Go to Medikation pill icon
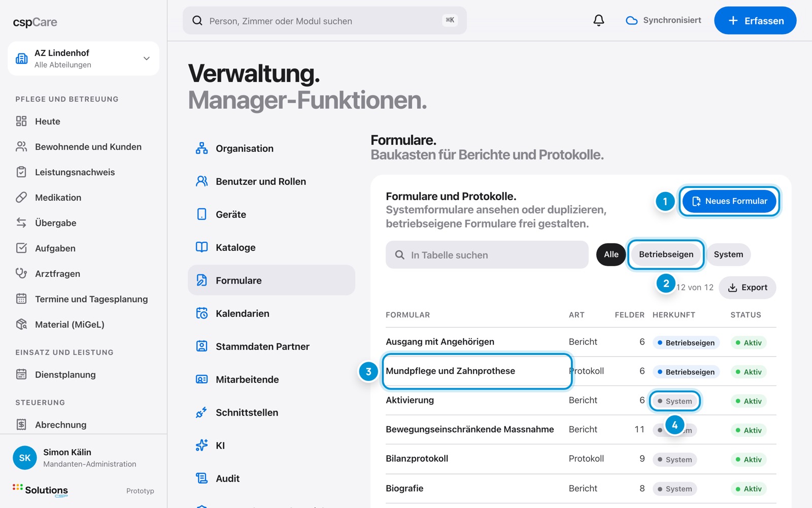This screenshot has width=812, height=508. pyautogui.click(x=21, y=197)
